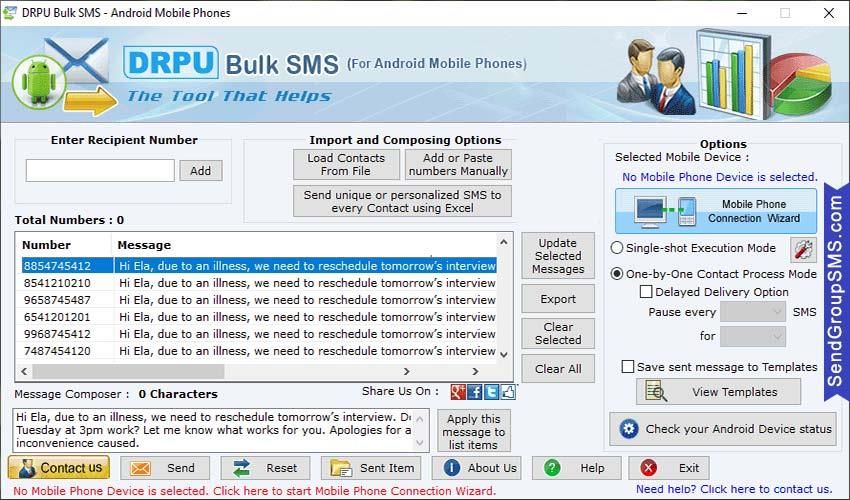Click message composer scroll up arrow
Image resolution: width=850 pixels, height=500 pixels.
pyautogui.click(x=420, y=418)
